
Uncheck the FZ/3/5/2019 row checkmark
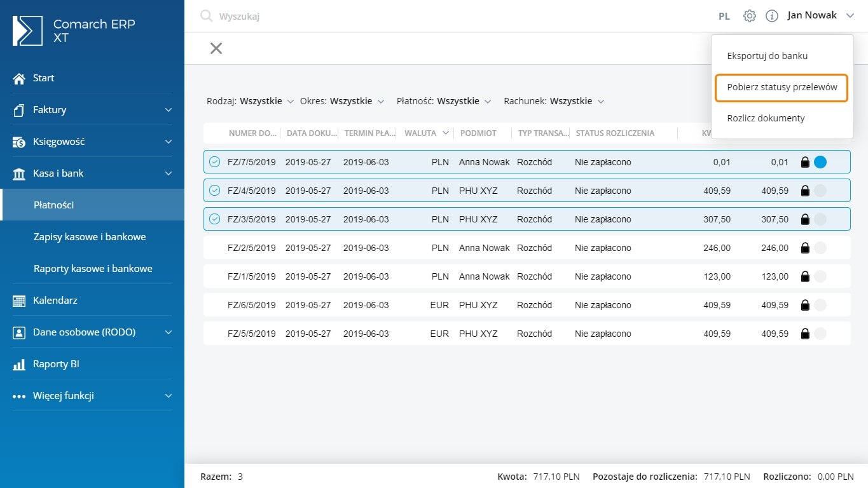(x=215, y=219)
